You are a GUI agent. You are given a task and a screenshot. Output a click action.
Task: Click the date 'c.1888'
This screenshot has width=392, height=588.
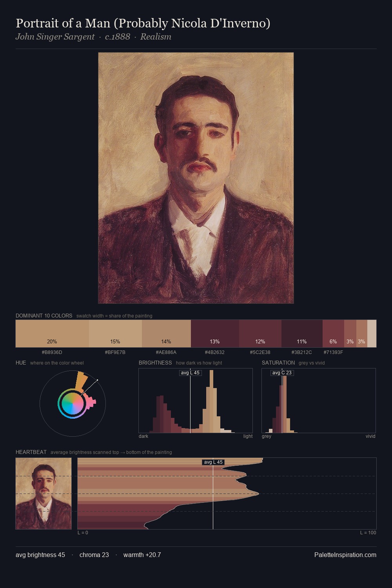[118, 37]
